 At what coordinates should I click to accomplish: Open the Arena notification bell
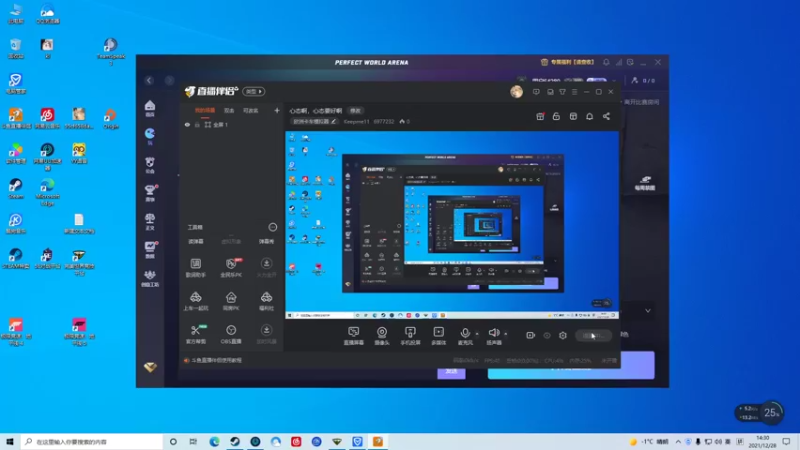tap(606, 62)
